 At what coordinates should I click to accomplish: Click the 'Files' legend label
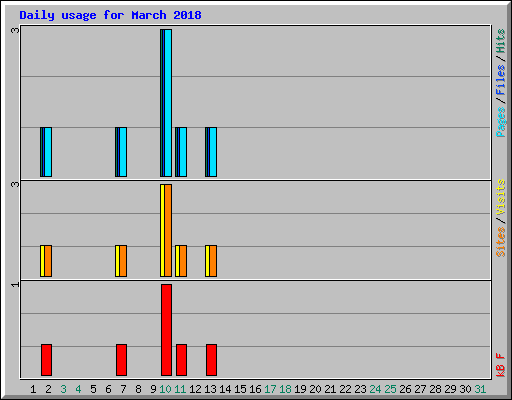point(501,79)
